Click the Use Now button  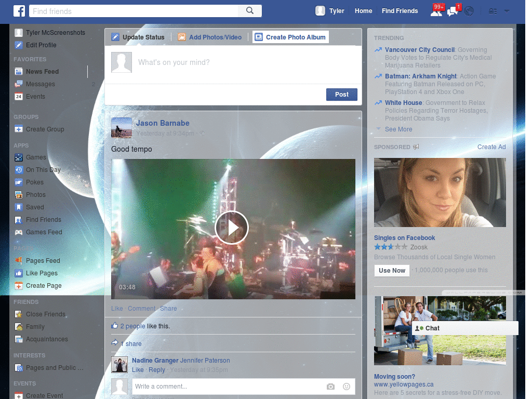point(392,270)
